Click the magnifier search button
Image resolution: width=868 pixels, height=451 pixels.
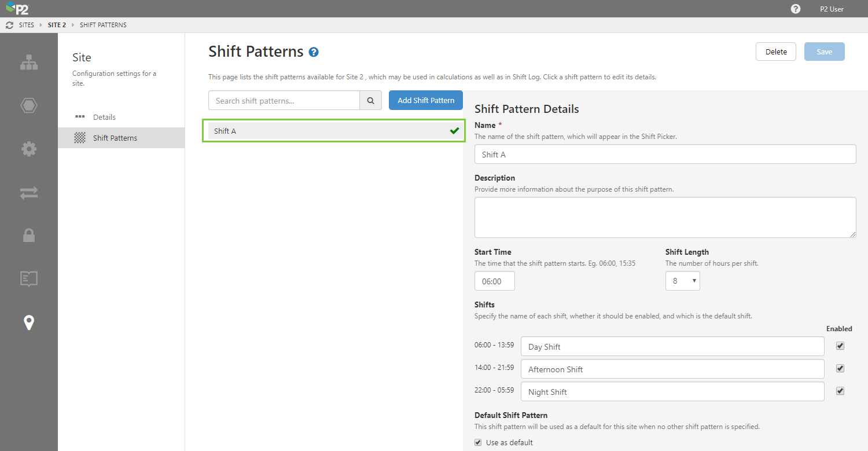(370, 100)
